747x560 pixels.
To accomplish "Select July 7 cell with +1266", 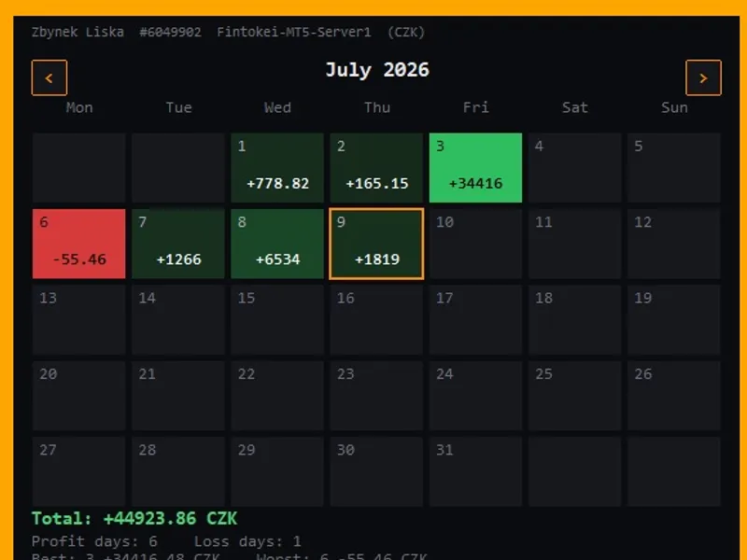I will point(178,244).
